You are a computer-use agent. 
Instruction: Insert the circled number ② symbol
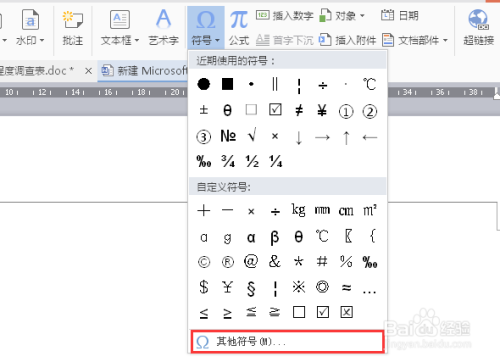(370, 111)
